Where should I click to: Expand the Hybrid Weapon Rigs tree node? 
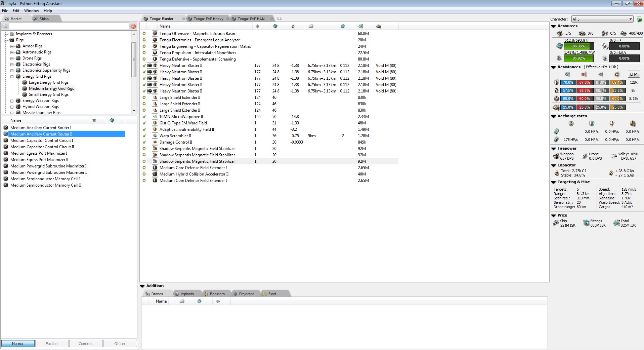pyautogui.click(x=12, y=107)
